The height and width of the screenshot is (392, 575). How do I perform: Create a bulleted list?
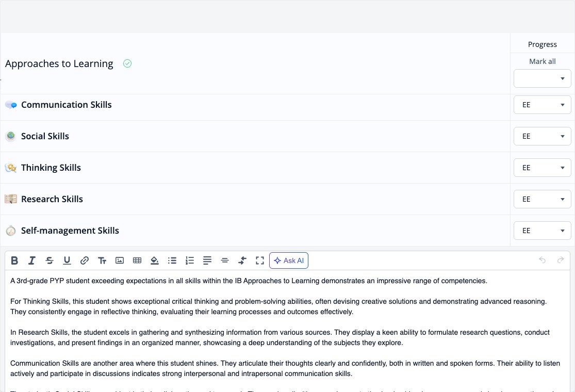(172, 260)
